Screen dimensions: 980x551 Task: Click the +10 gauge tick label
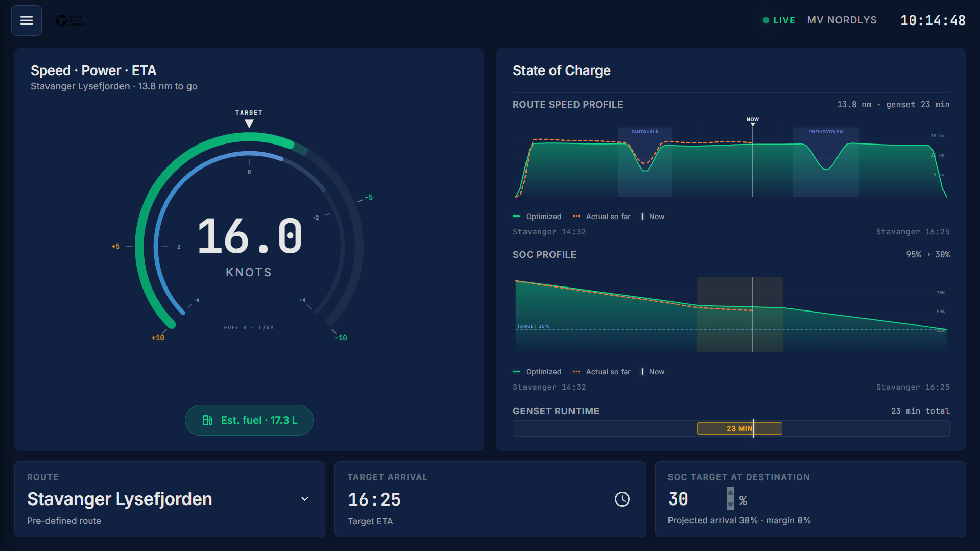[x=158, y=338]
